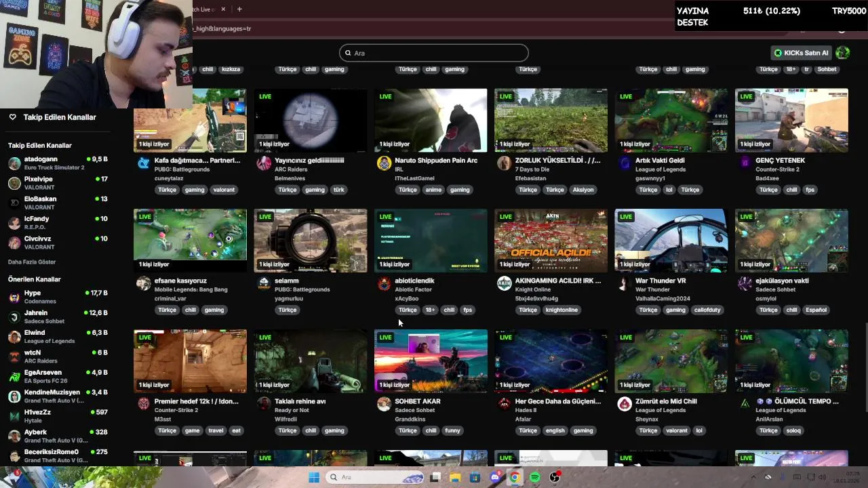Open Pixelvipe's avatar in the sidebar
Image resolution: width=868 pixels, height=488 pixels.
14,183
